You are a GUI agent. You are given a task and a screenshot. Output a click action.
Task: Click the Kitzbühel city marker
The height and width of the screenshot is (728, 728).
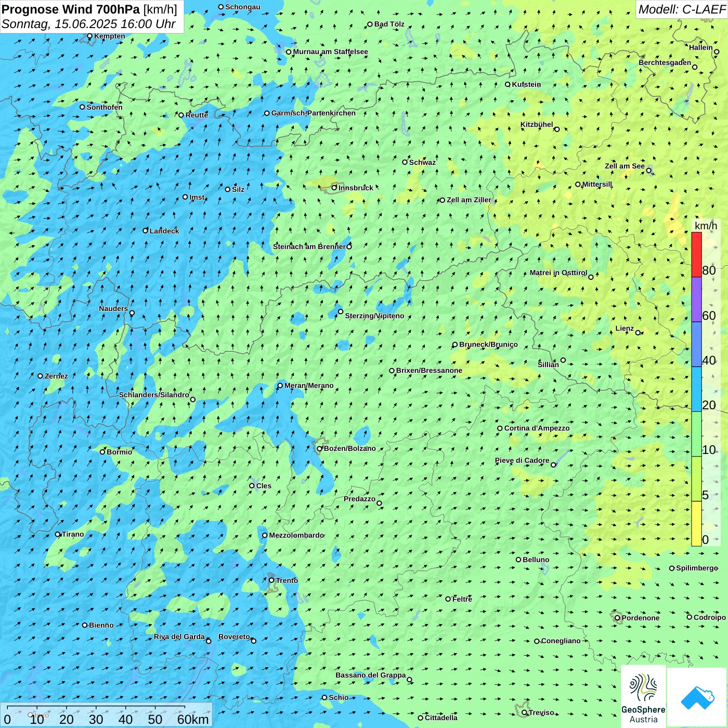pyautogui.click(x=557, y=129)
